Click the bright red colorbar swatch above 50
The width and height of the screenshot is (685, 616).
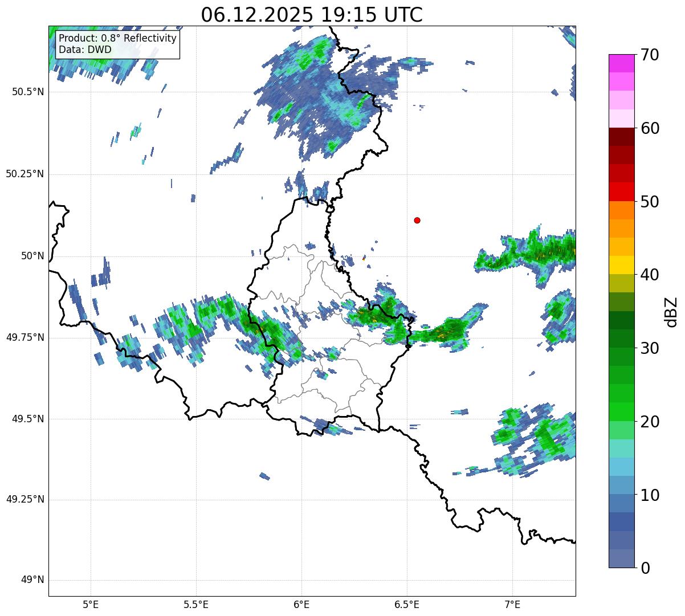point(622,191)
